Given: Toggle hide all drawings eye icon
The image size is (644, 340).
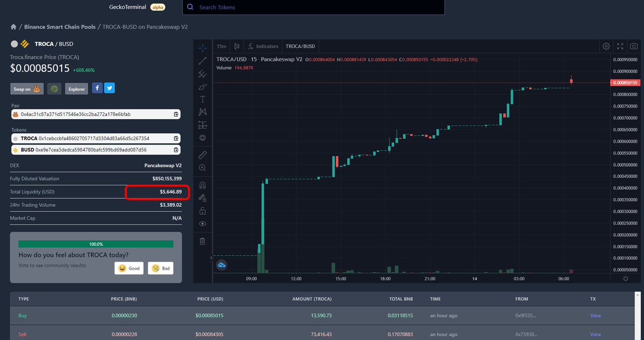Looking at the screenshot, I should click(202, 223).
